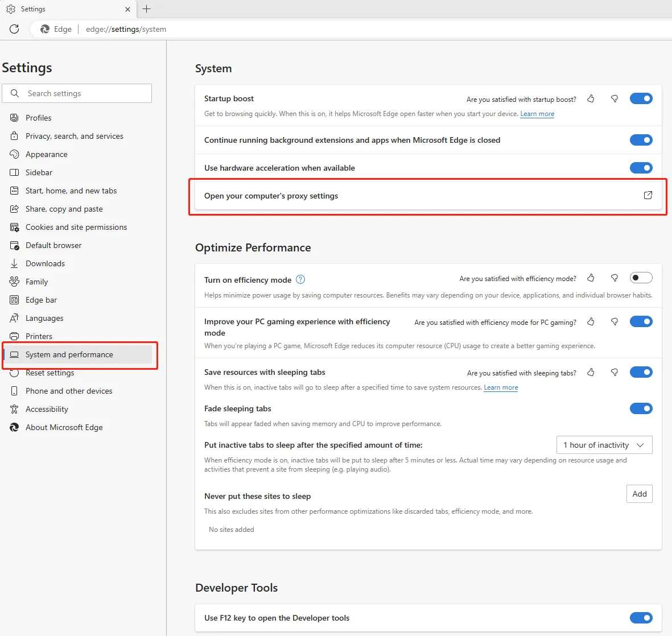The image size is (672, 636).
Task: Click the Privacy lock icon in sidebar
Action: (x=14, y=136)
